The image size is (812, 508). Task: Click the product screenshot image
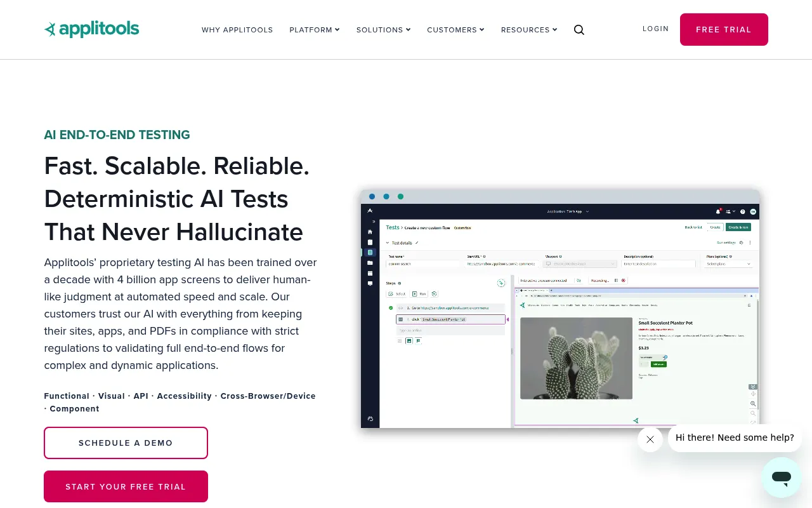560,309
